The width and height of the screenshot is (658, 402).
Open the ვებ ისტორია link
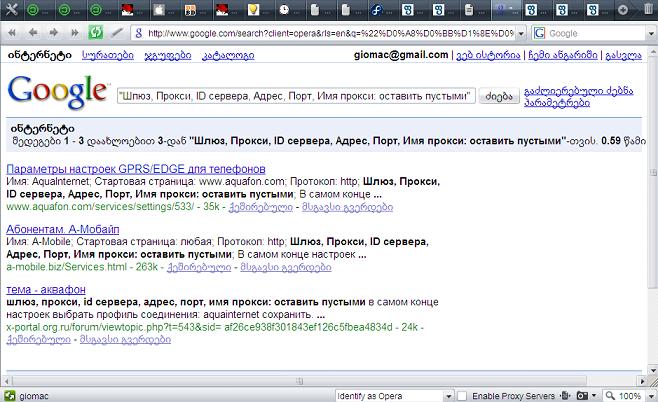click(488, 55)
